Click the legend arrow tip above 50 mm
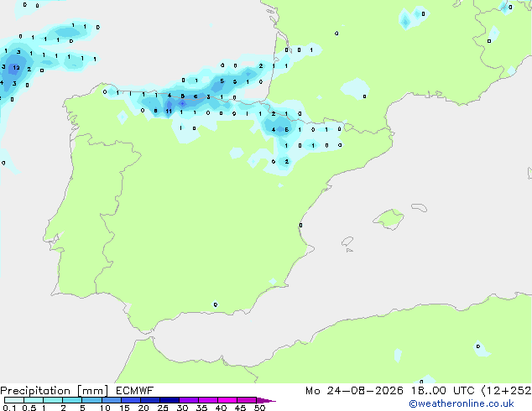Image resolution: width=532 pixels, height=411 pixels. [x=266, y=400]
